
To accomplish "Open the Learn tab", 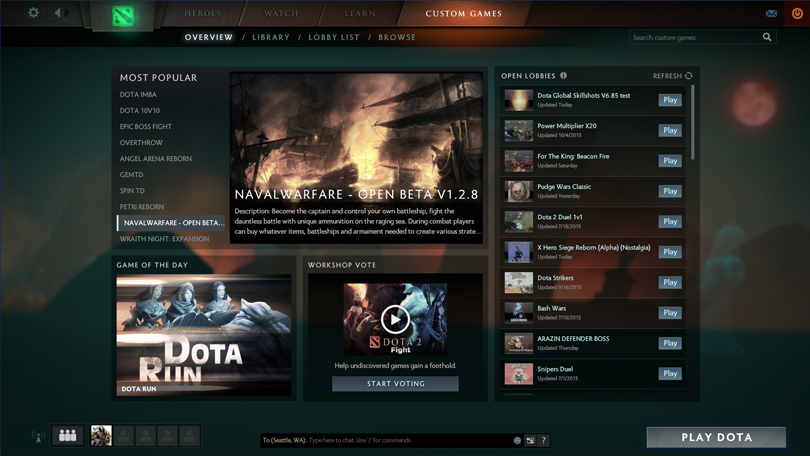I will [360, 13].
